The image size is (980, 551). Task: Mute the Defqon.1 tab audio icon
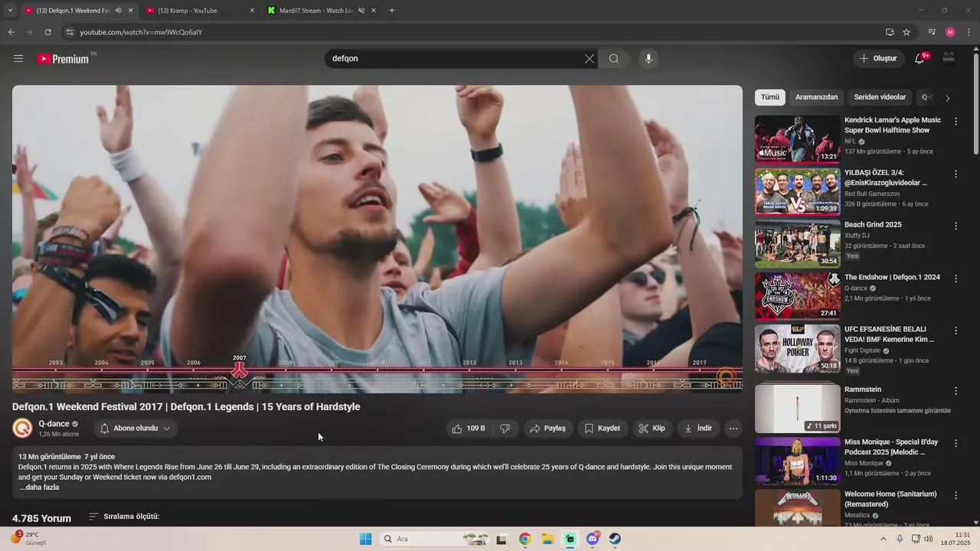(x=118, y=11)
